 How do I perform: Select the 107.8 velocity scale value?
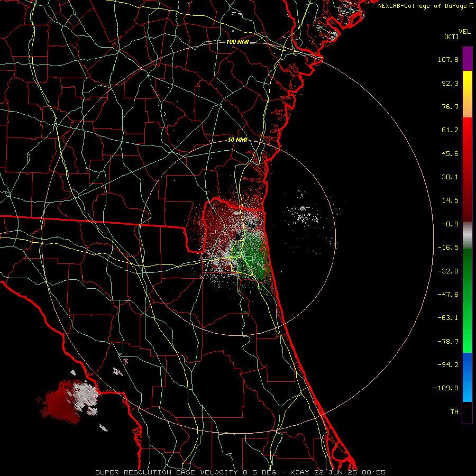(x=448, y=59)
